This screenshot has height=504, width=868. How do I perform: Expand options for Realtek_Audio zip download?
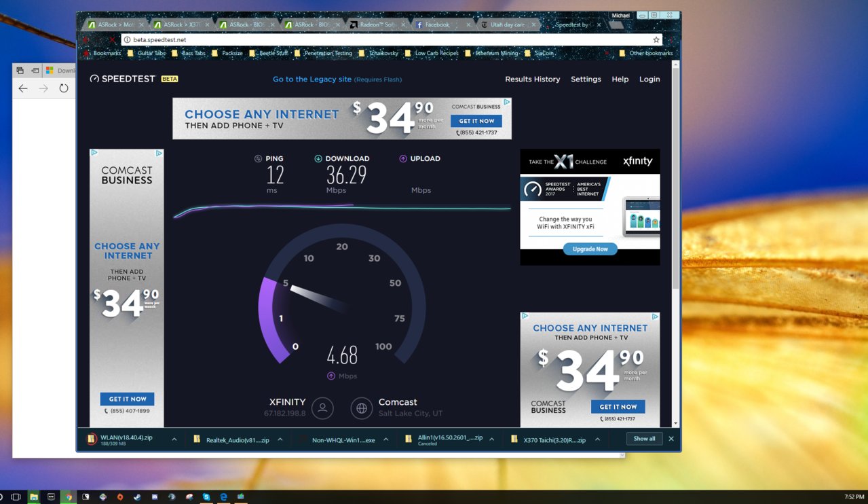click(280, 439)
